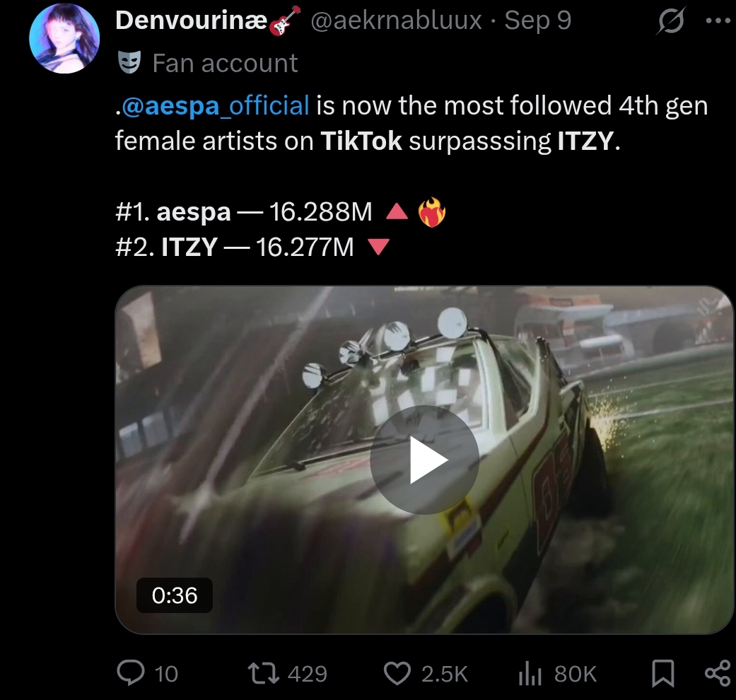This screenshot has width=736, height=700.
Task: Like the post with the heart icon
Action: (397, 673)
